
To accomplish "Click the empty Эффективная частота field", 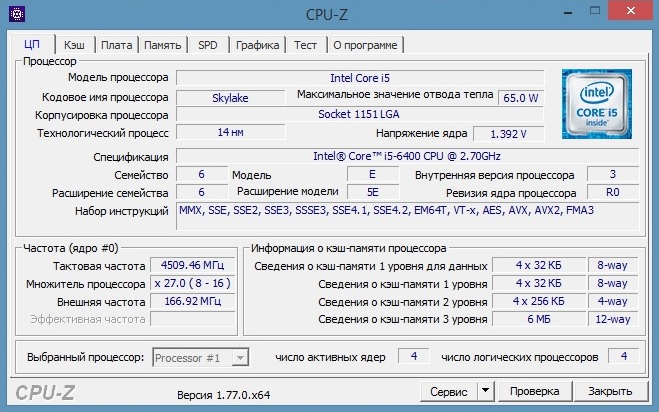I will (x=192, y=319).
